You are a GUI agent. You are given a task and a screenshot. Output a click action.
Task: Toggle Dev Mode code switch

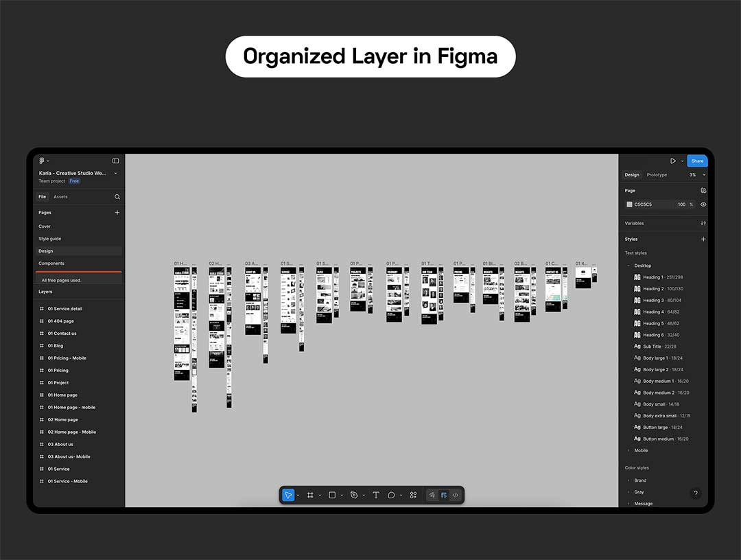point(455,495)
